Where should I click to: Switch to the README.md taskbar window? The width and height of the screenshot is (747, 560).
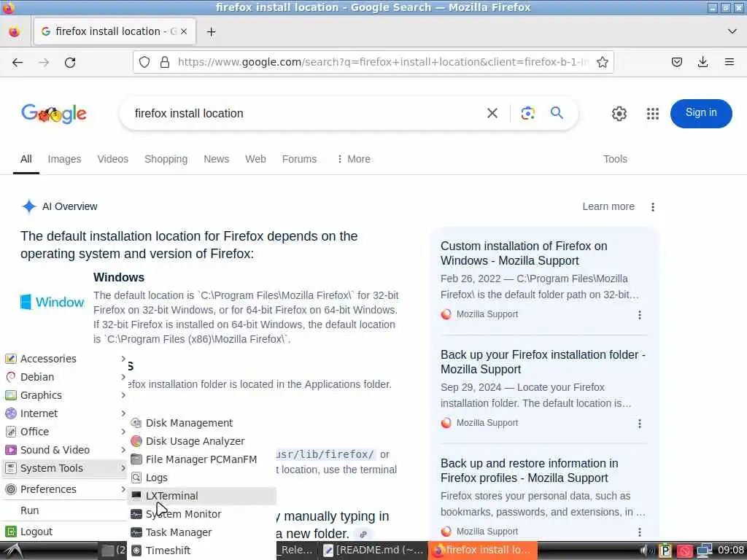373,551
